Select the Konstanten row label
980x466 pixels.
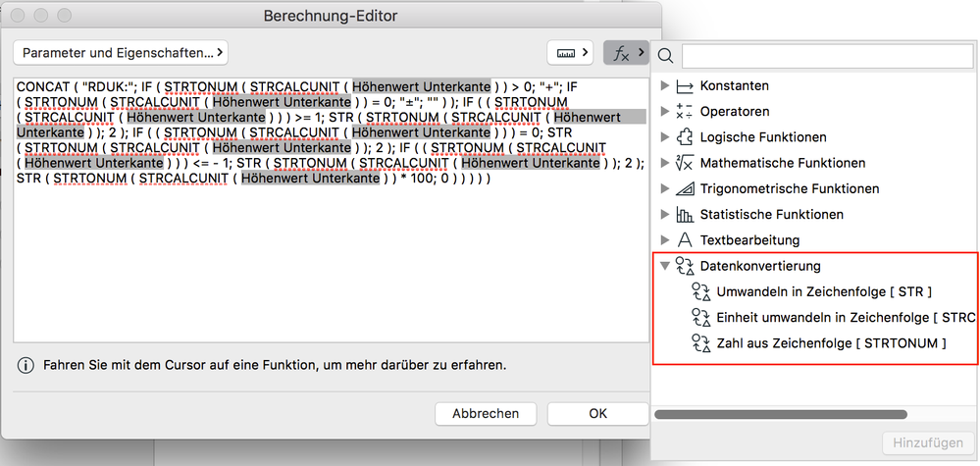735,85
